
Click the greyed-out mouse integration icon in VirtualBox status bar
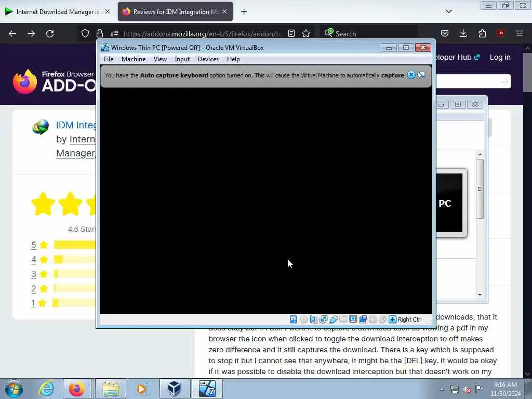382,320
